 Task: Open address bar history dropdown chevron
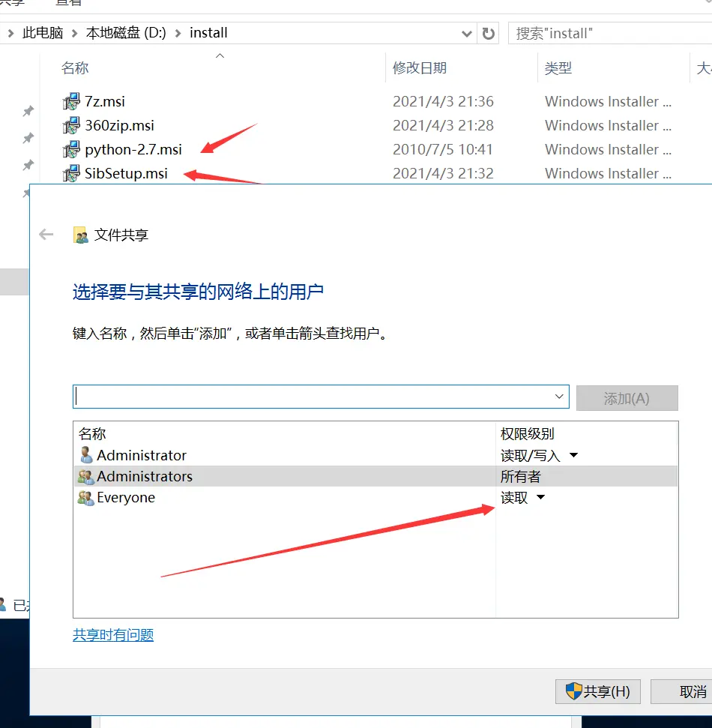467,34
